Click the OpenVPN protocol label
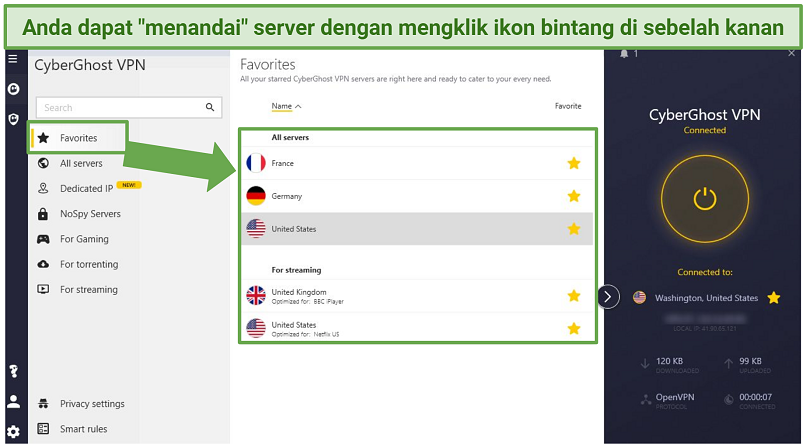806x448 pixels. click(675, 397)
